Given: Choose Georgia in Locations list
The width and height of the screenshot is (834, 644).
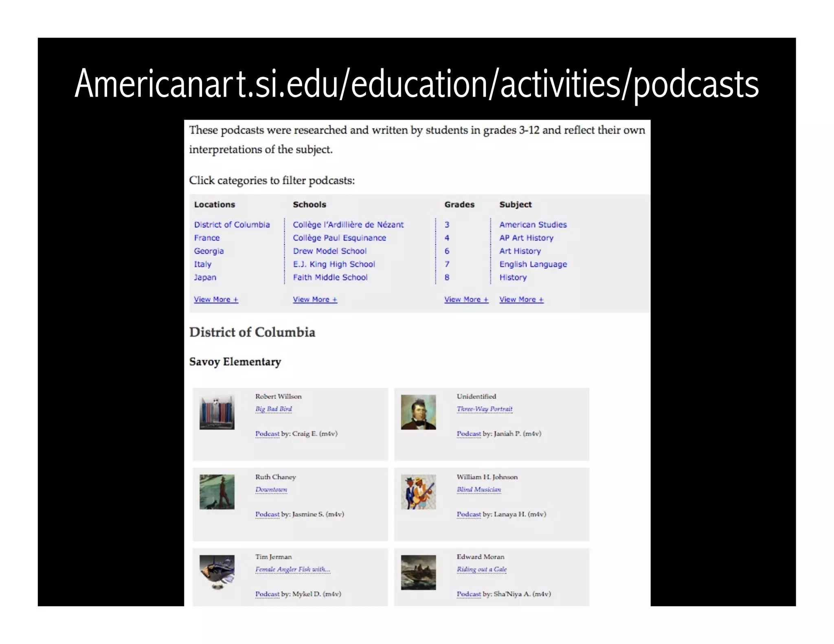Looking at the screenshot, I should click(208, 251).
